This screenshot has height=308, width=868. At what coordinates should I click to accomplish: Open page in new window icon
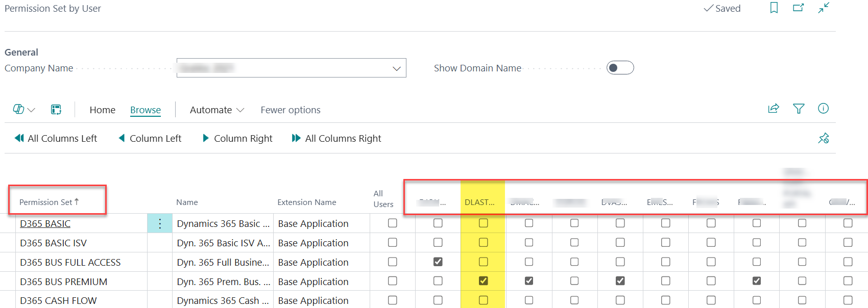[799, 8]
